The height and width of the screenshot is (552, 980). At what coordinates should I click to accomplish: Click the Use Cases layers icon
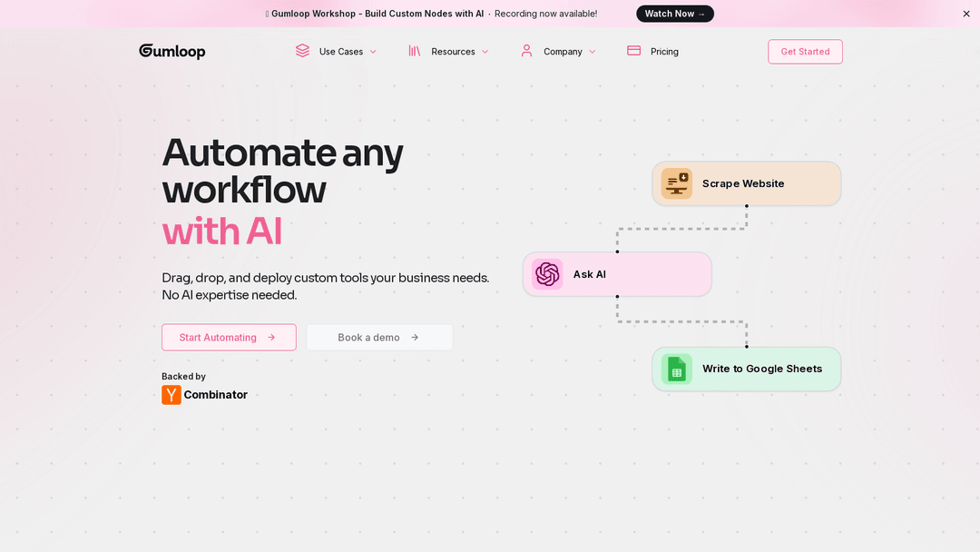(x=302, y=51)
